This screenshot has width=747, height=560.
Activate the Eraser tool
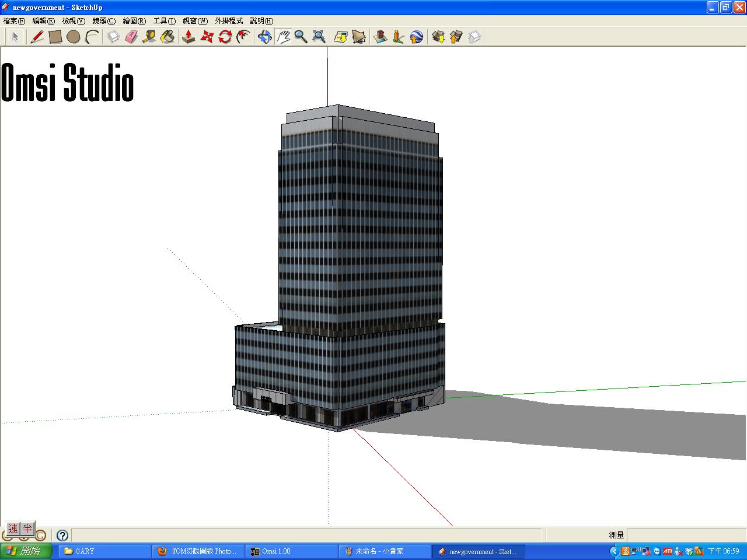tap(131, 37)
